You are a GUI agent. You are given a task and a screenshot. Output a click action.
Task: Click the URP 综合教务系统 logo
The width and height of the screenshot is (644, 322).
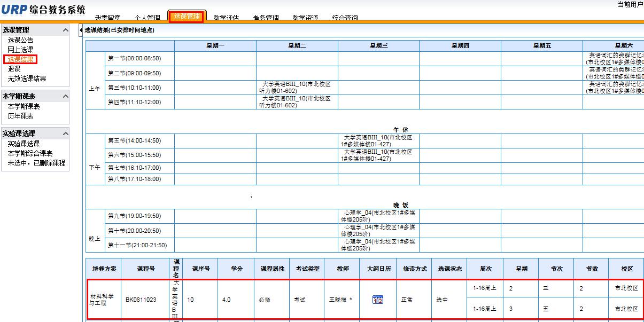43,10
